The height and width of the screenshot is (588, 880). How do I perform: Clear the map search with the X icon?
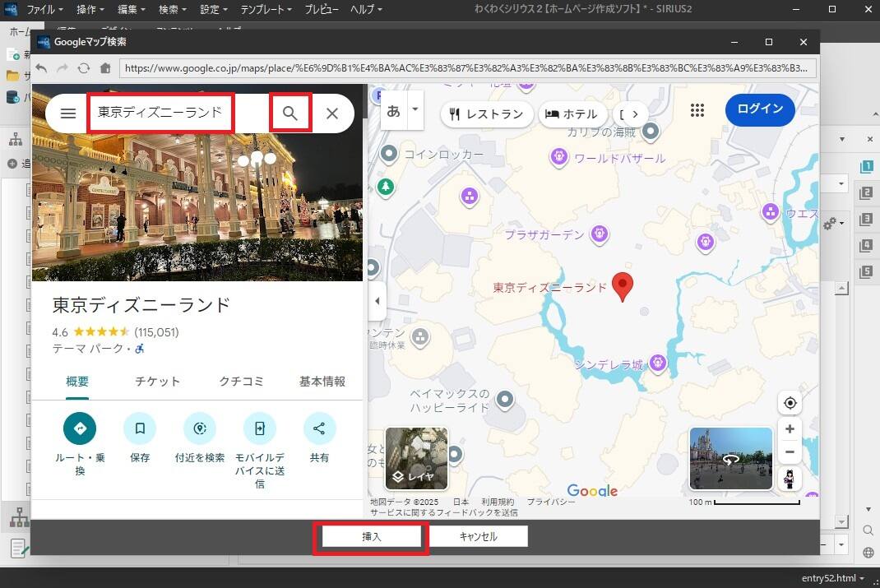(x=332, y=113)
